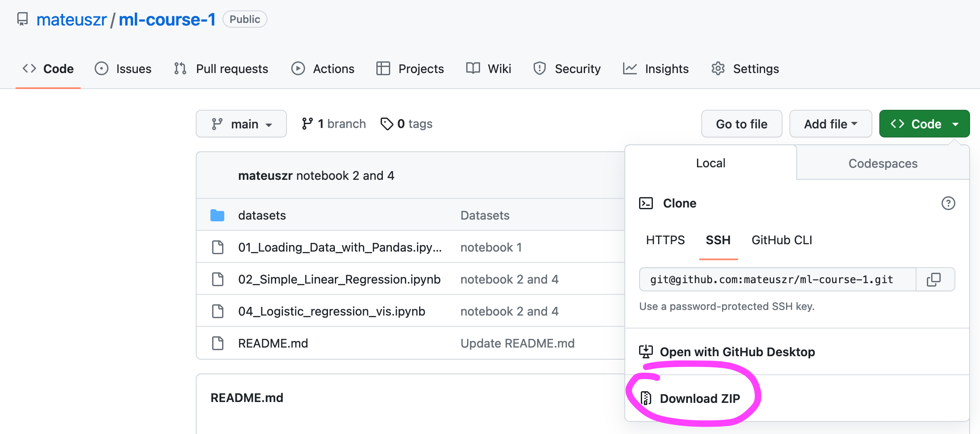Open the Issues tab
Image resolution: width=980 pixels, height=434 pixels.
click(123, 69)
